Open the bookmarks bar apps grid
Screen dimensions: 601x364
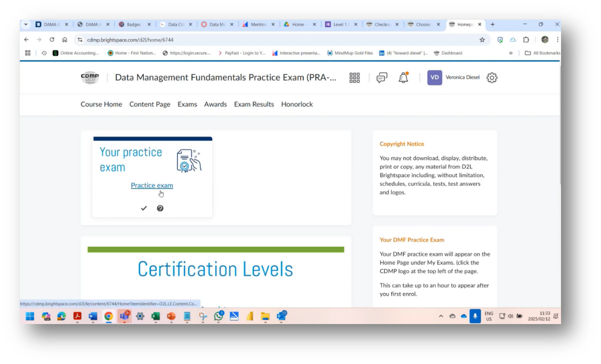coord(28,53)
